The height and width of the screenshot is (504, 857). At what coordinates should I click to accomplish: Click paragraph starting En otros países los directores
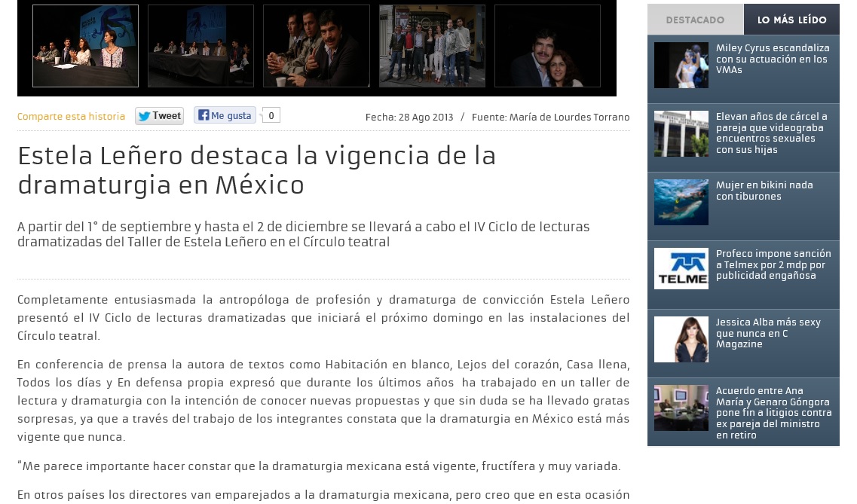(x=323, y=495)
